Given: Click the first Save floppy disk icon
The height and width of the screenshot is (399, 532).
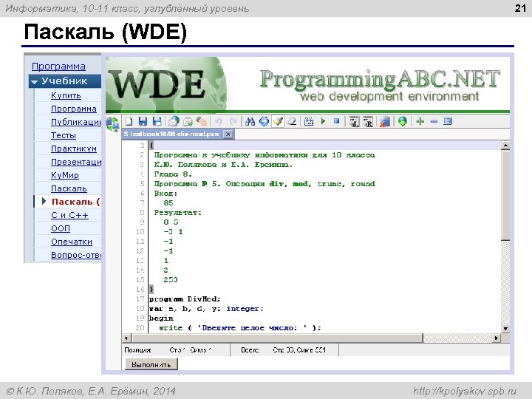Looking at the screenshot, I should pyautogui.click(x=143, y=121).
